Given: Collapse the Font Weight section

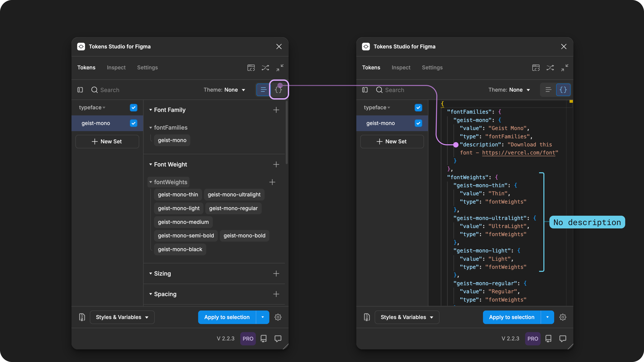Looking at the screenshot, I should (x=150, y=164).
